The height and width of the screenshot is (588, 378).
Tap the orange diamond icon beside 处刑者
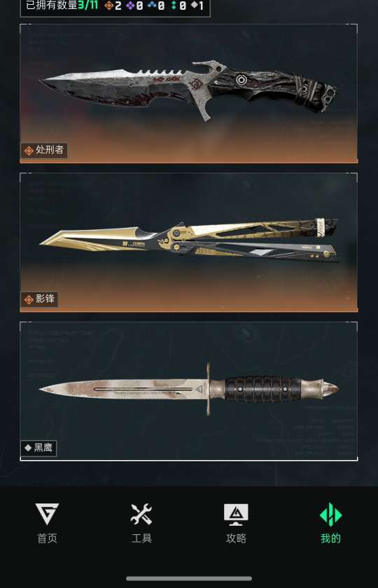pyautogui.click(x=29, y=151)
